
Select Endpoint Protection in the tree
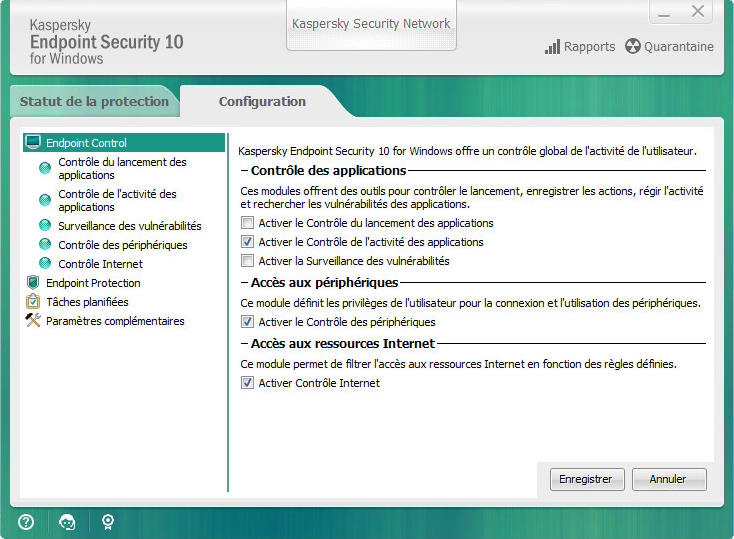93,283
